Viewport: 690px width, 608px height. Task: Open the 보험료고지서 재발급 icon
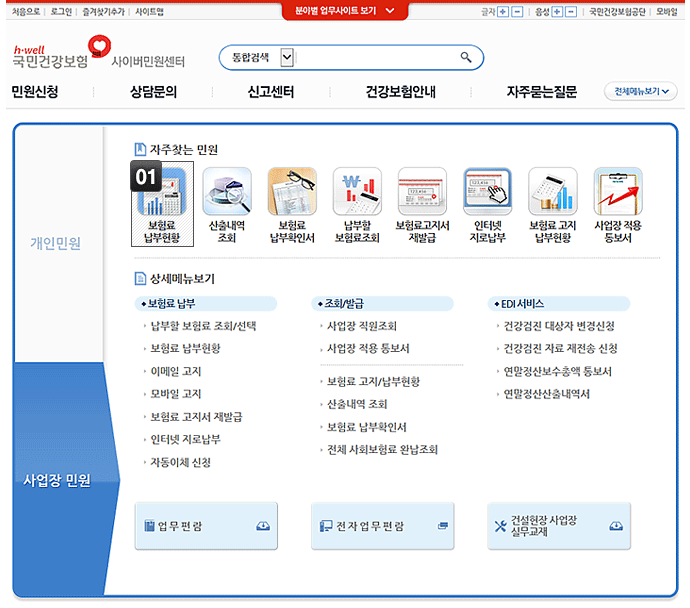pos(422,191)
